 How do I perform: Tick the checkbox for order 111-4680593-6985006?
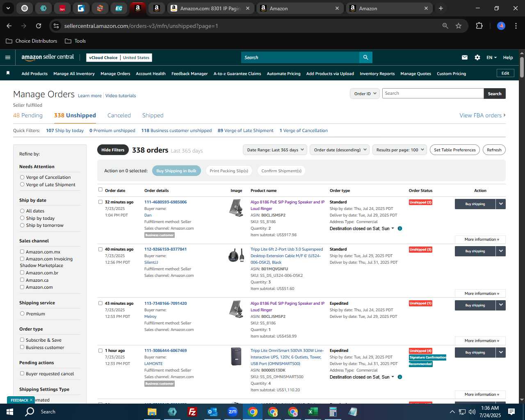(x=100, y=202)
